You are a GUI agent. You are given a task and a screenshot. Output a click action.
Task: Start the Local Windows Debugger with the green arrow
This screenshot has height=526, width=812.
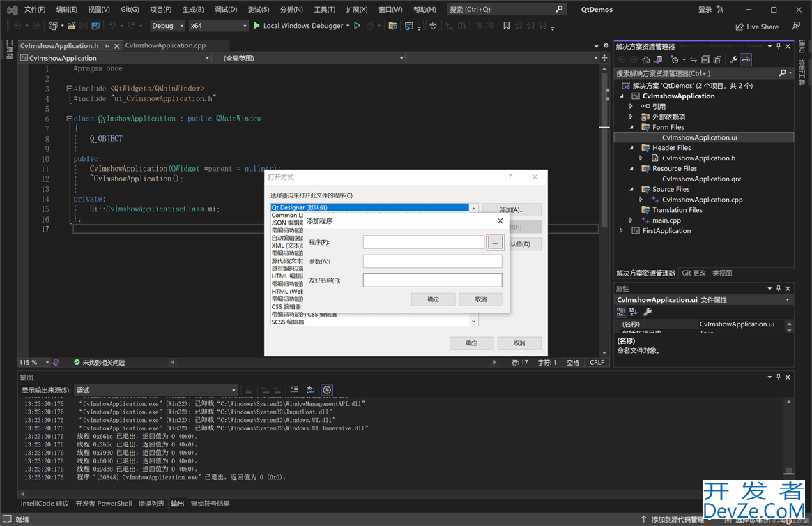[257, 25]
